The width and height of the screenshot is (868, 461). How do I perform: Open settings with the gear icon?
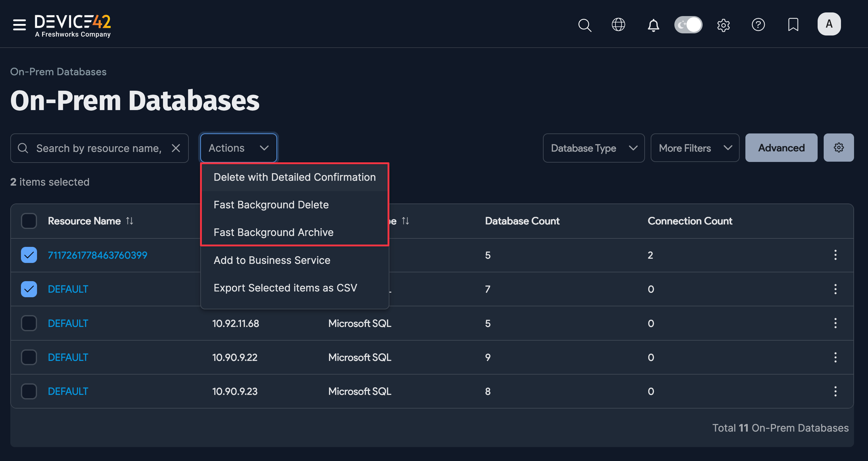tap(724, 25)
